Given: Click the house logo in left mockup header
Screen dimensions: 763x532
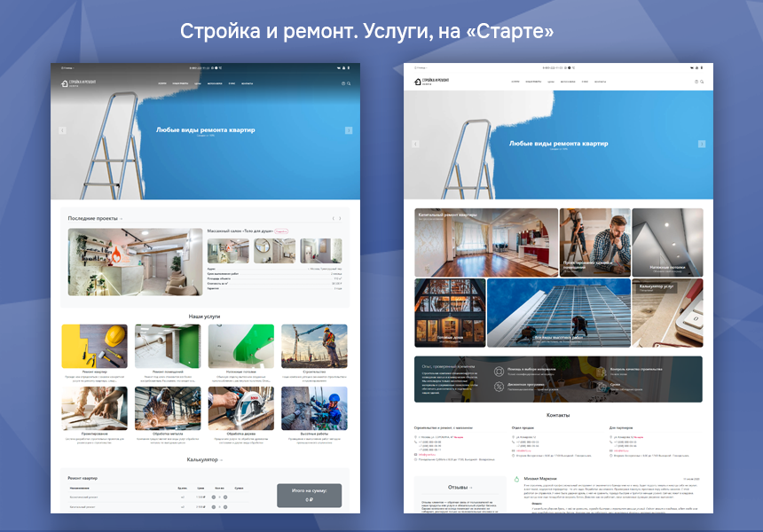Looking at the screenshot, I should 65,83.
